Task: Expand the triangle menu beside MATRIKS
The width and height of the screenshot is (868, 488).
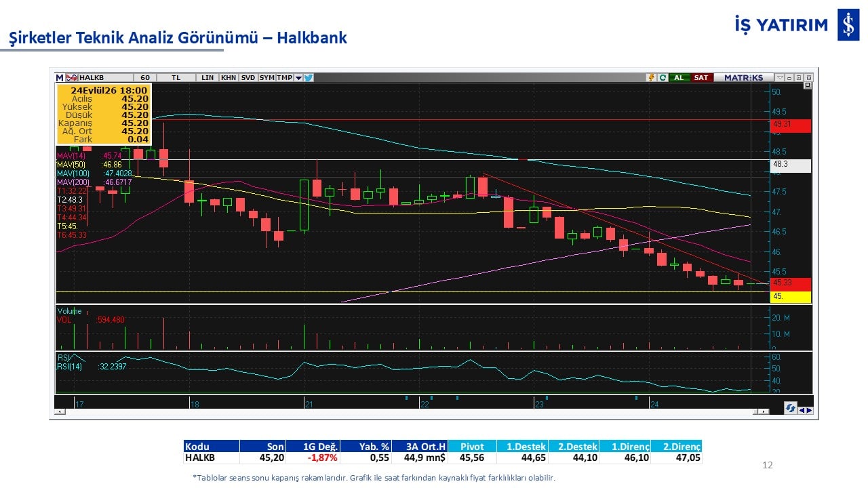Action: [x=781, y=77]
